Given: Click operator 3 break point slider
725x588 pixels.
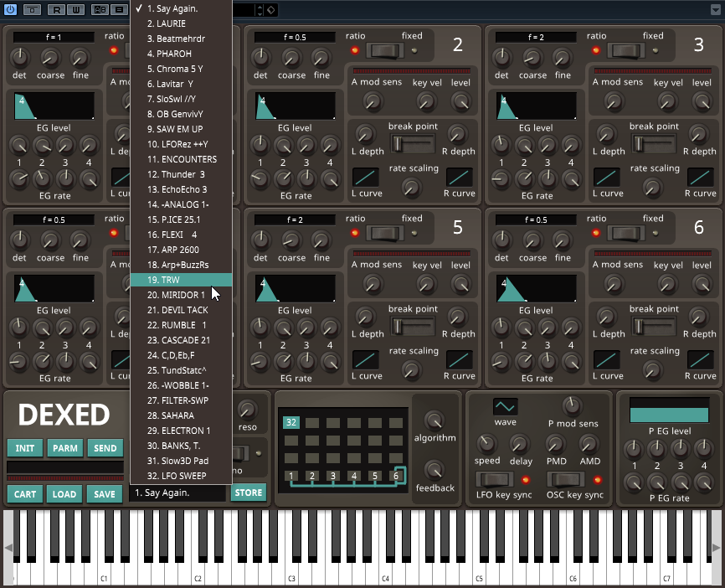Looking at the screenshot, I should click(653, 144).
